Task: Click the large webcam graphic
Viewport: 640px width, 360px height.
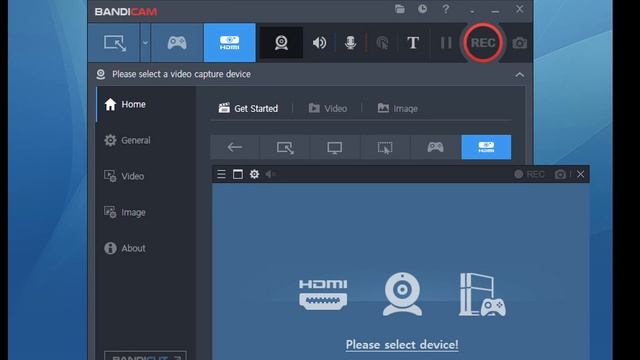Action: click(402, 294)
